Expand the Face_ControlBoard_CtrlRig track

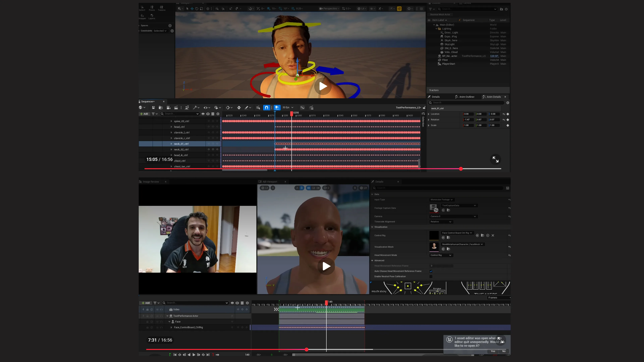171,327
